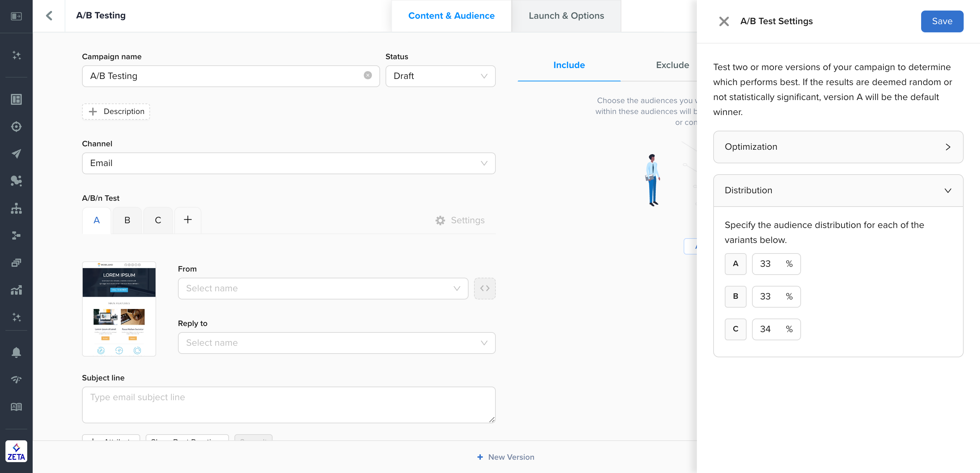Click variant A percentage input field

(768, 264)
